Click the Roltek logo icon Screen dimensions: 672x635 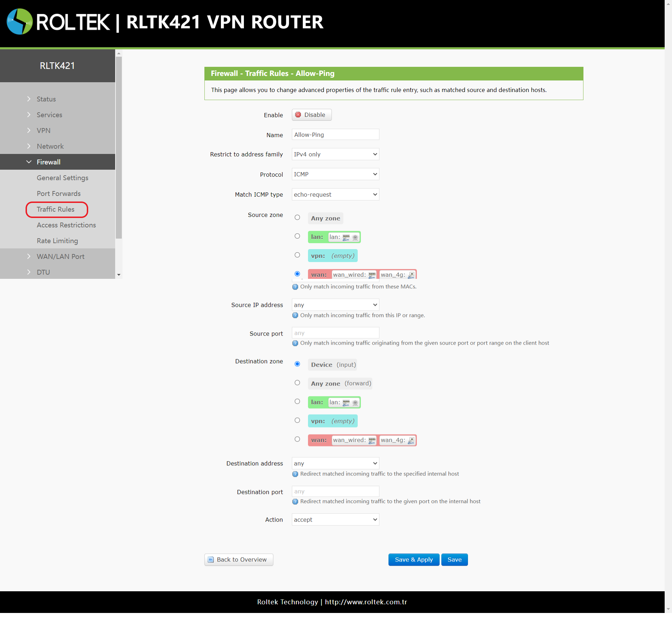(20, 22)
